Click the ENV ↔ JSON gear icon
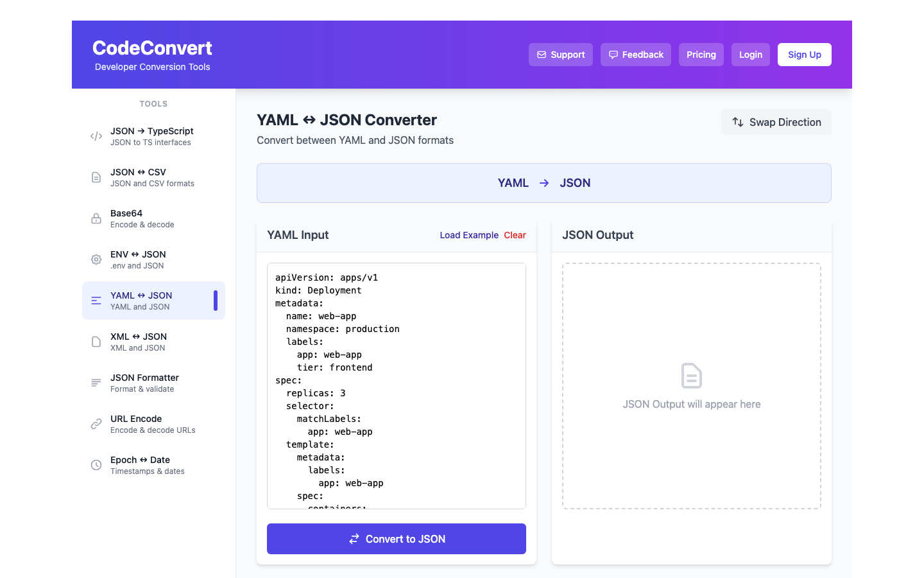 (x=96, y=259)
